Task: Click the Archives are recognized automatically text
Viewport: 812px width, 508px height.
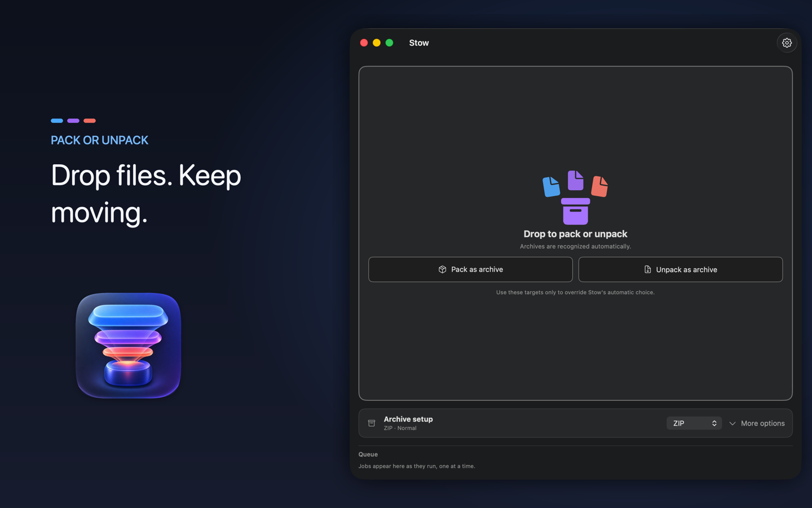Action: [x=575, y=247]
